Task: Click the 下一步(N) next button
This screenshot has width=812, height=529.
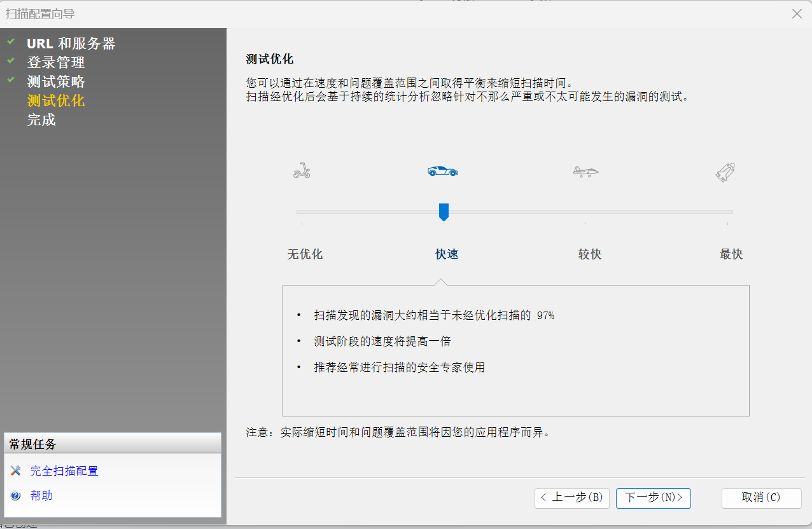Action: pos(654,498)
